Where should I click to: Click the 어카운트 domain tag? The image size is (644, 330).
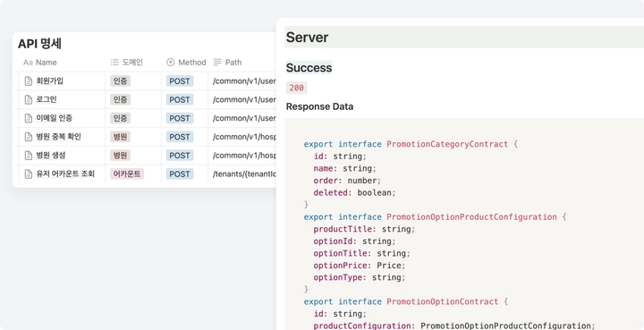coord(127,174)
